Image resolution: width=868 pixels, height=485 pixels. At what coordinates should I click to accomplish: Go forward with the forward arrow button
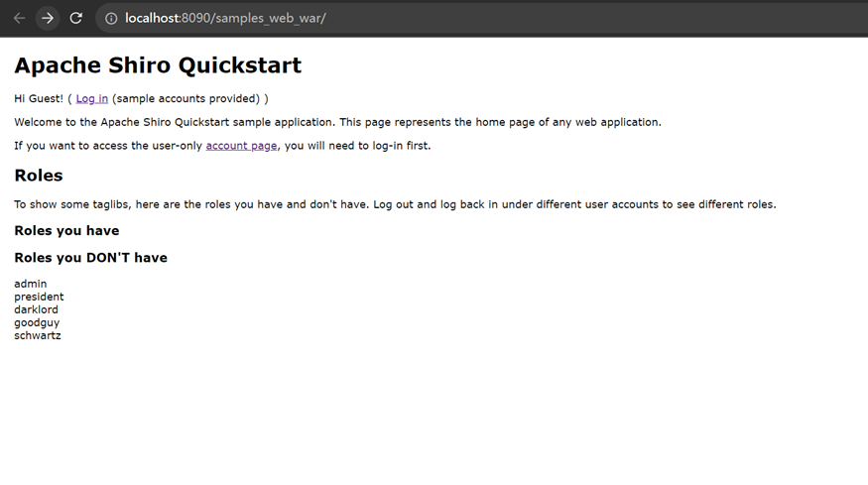(x=48, y=18)
